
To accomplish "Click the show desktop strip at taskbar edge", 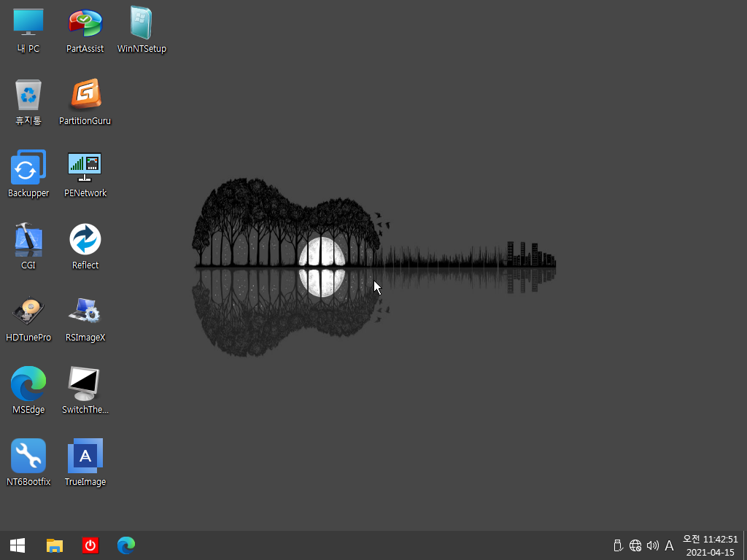I will 745,545.
